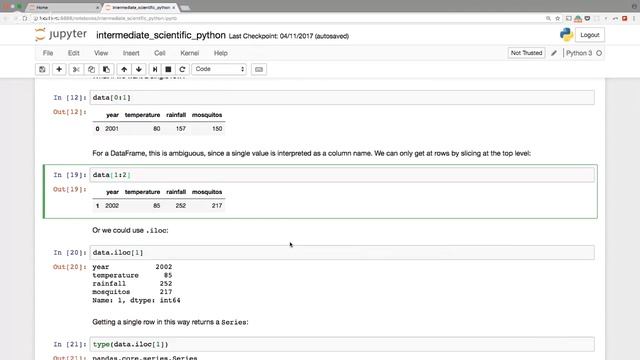Open the Insert menu

(131, 53)
